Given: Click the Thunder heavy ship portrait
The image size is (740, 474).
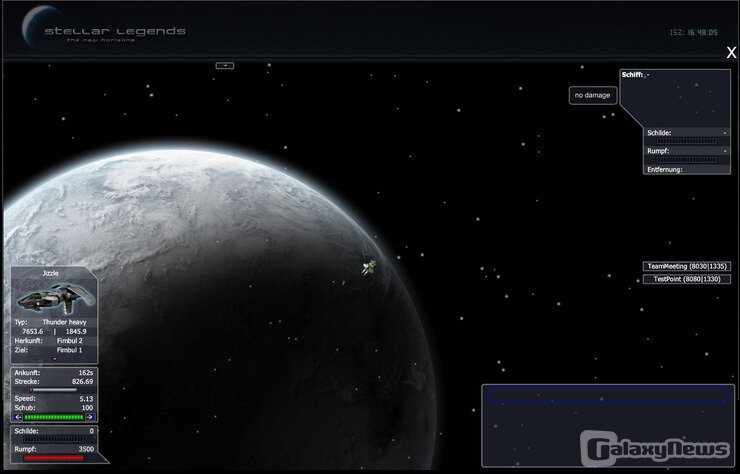Looking at the screenshot, I should pyautogui.click(x=55, y=299).
